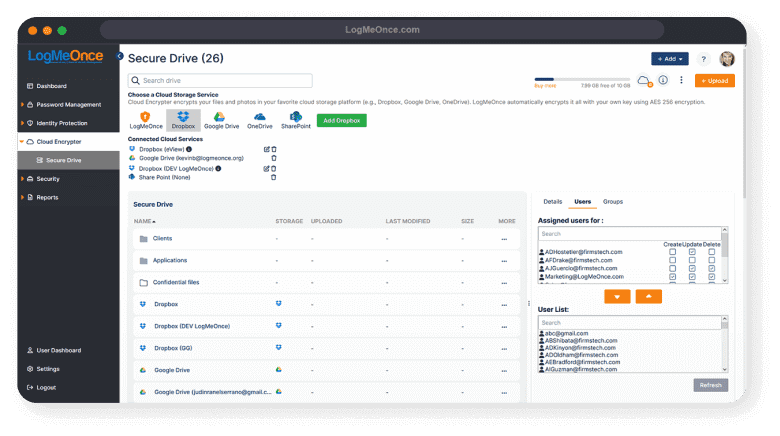Delete the Google Drive connected service
The width and height of the screenshot is (780, 436).
coord(274,158)
